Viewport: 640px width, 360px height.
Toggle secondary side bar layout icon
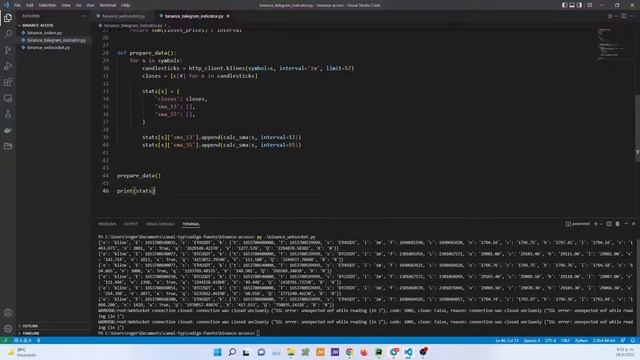coord(579,5)
